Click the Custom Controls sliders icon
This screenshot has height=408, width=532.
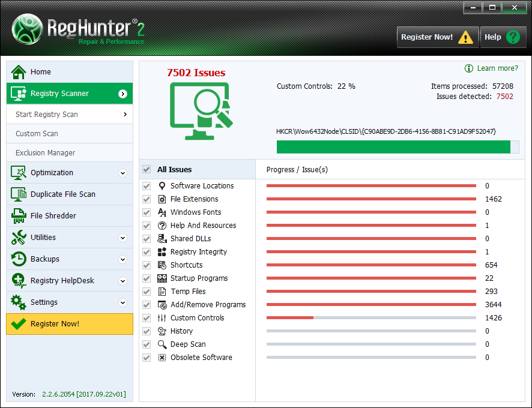click(162, 318)
